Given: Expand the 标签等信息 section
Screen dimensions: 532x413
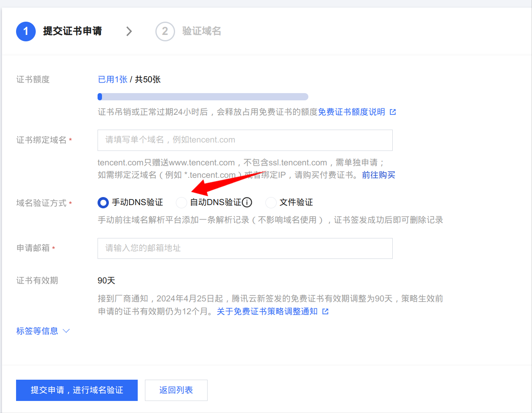Looking at the screenshot, I should pos(37,331).
